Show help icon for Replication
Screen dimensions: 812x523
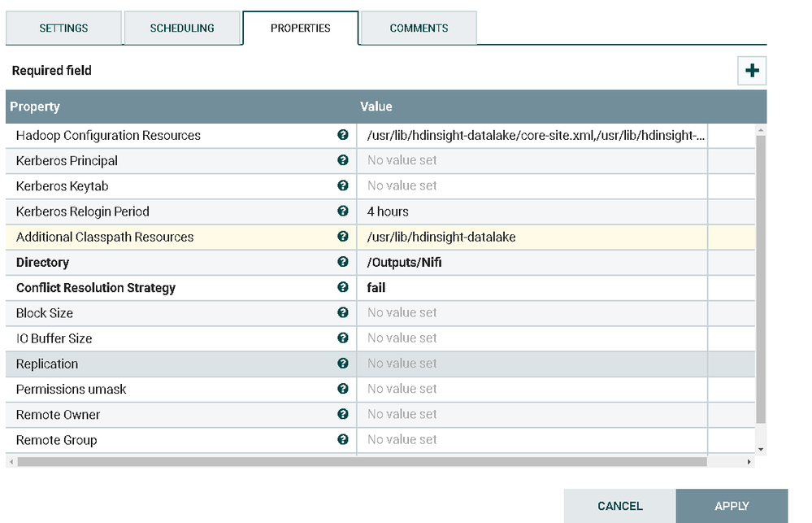[342, 364]
